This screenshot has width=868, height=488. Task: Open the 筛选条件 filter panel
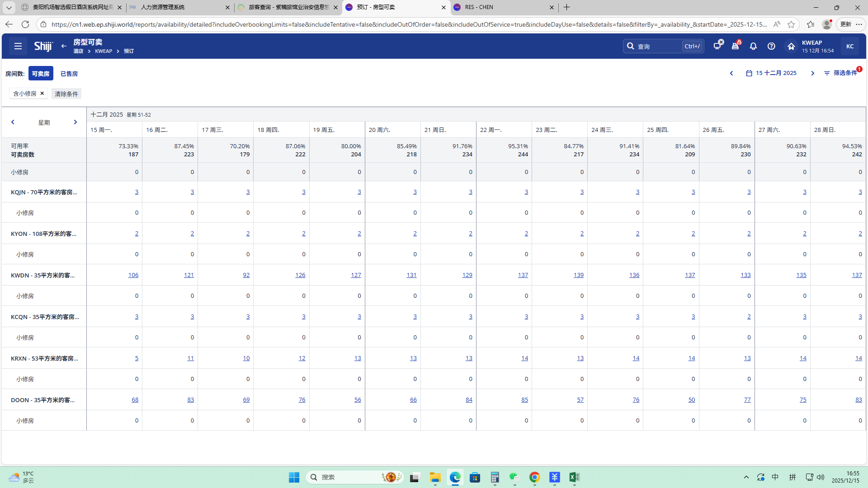tap(840, 73)
